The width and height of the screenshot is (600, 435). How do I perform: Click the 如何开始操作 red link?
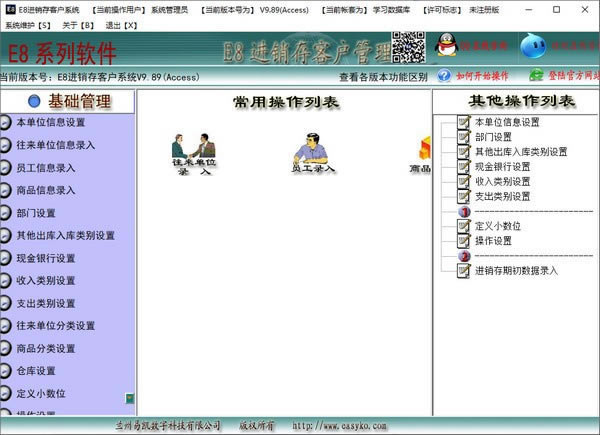(x=482, y=76)
